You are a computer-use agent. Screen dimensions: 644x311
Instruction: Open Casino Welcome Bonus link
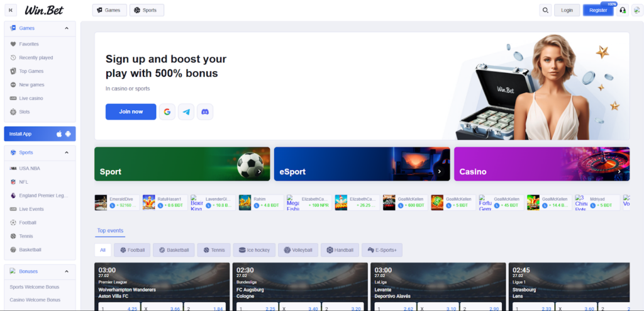[35, 300]
